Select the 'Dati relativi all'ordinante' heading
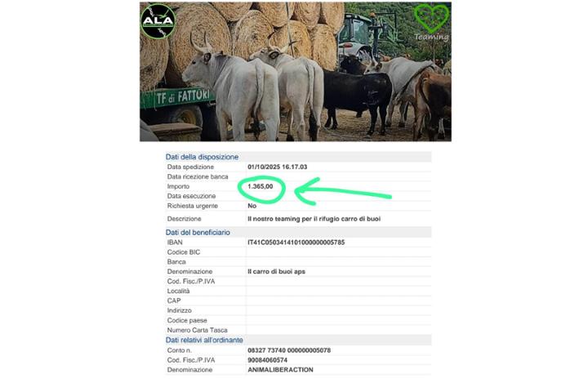Screen dimensions: 588x392 coord(204,341)
